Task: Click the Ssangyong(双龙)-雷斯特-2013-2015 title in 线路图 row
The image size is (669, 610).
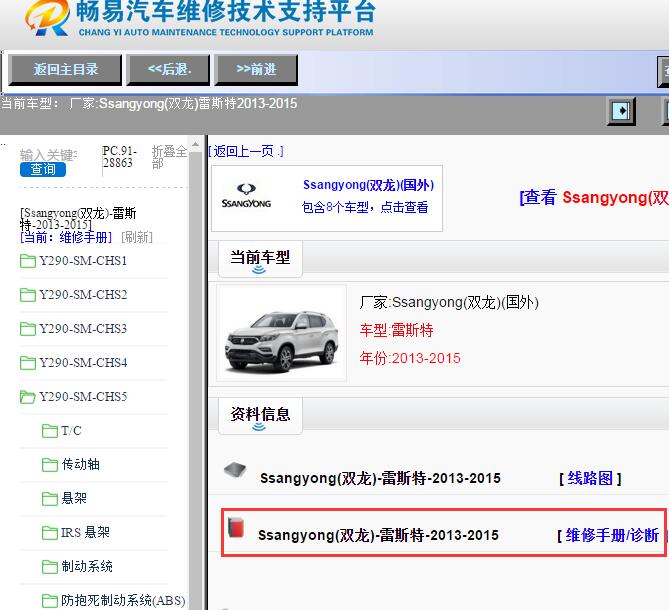Action: click(380, 478)
